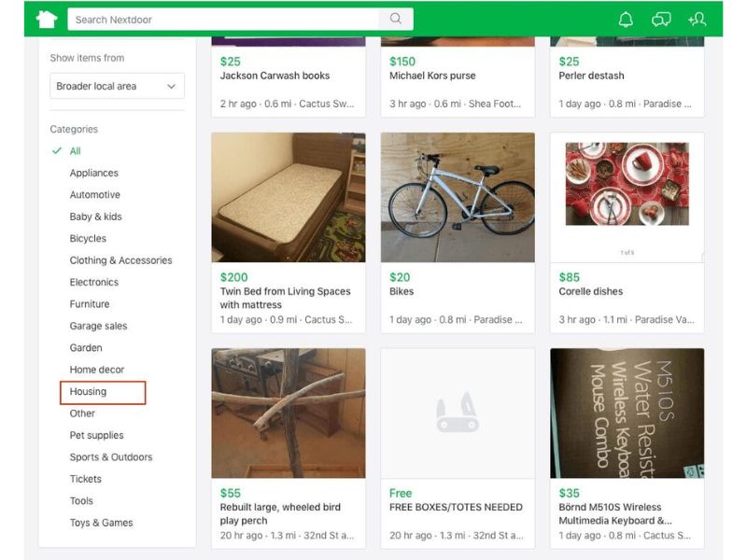Screen dimensions: 747x560
Task: Click the $150 Michael Kors price
Action: click(x=402, y=62)
